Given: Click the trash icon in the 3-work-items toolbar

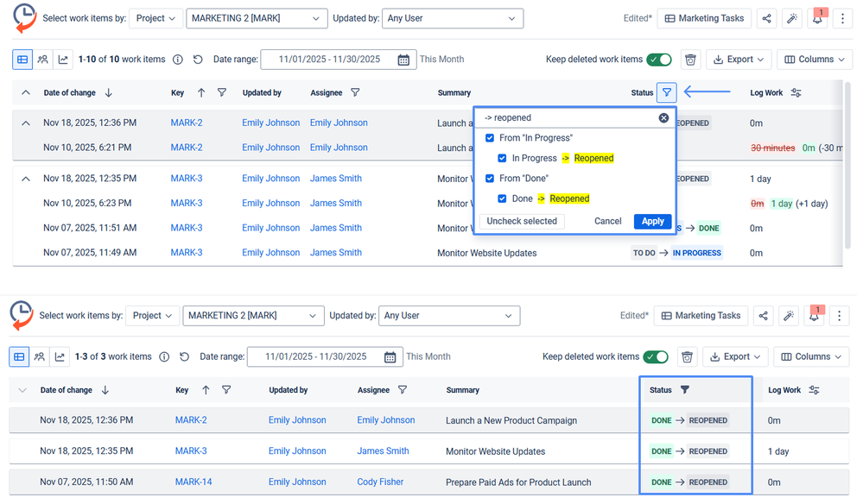Looking at the screenshot, I should point(687,356).
